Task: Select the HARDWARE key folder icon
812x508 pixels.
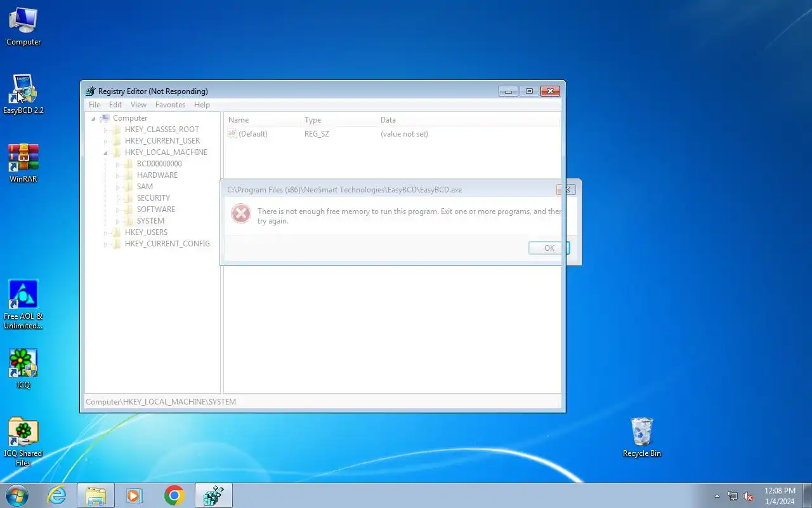Action: 128,175
